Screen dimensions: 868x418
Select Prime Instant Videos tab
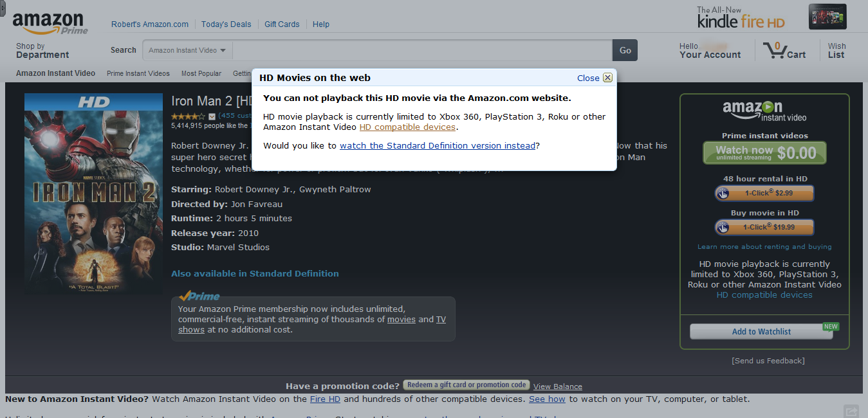[138, 73]
